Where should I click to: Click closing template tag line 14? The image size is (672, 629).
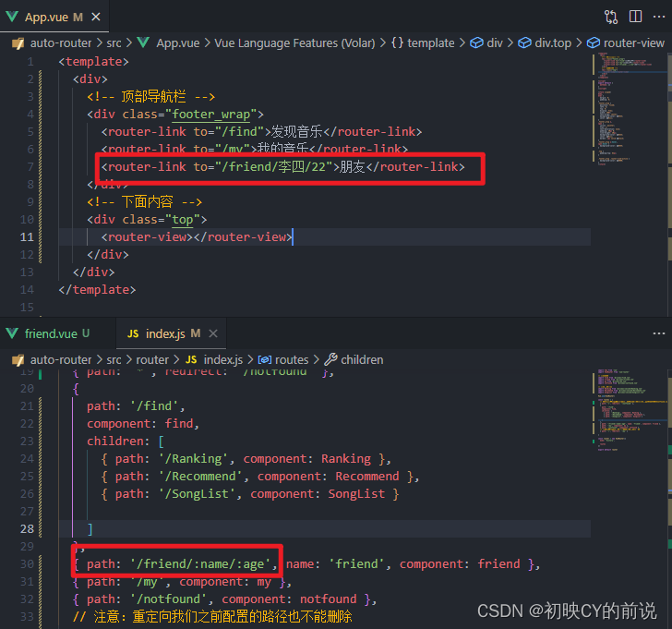(97, 289)
